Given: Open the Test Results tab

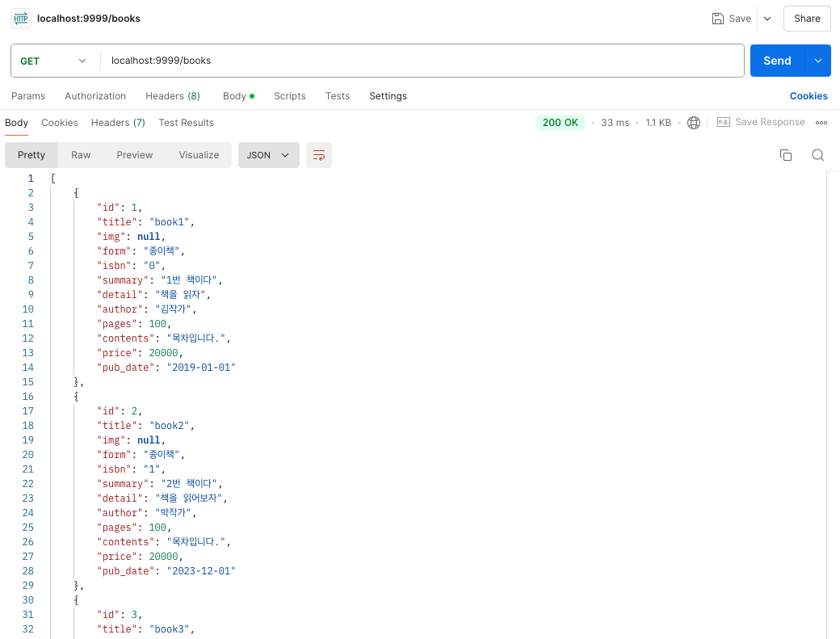Looking at the screenshot, I should pyautogui.click(x=186, y=123).
